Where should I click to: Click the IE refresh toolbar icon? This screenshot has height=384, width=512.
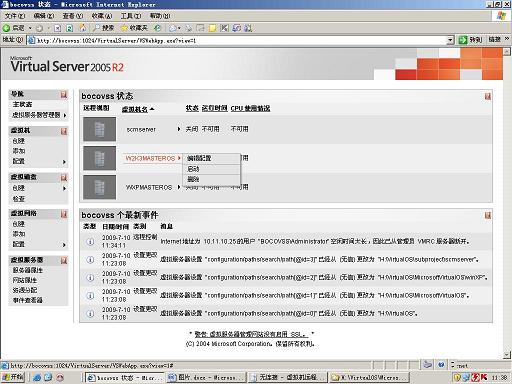pyautogui.click(x=70, y=28)
